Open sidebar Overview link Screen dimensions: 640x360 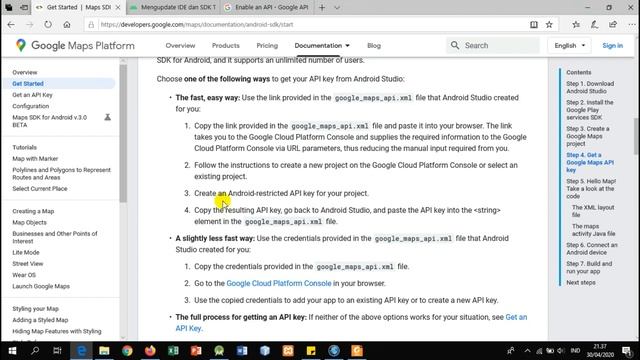click(x=24, y=72)
